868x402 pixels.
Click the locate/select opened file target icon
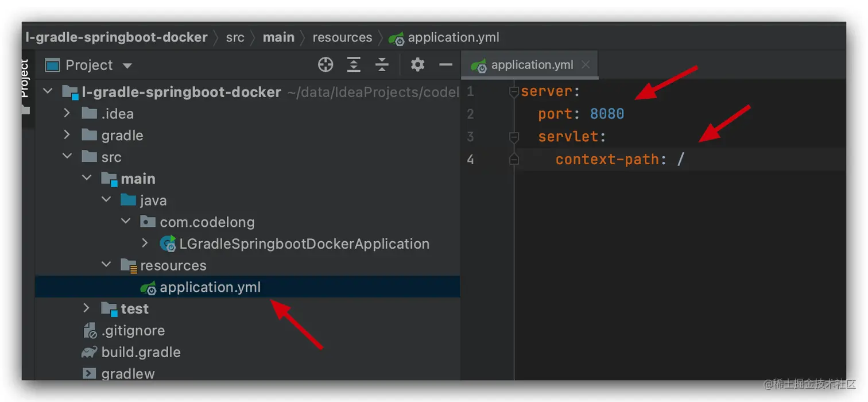[325, 65]
